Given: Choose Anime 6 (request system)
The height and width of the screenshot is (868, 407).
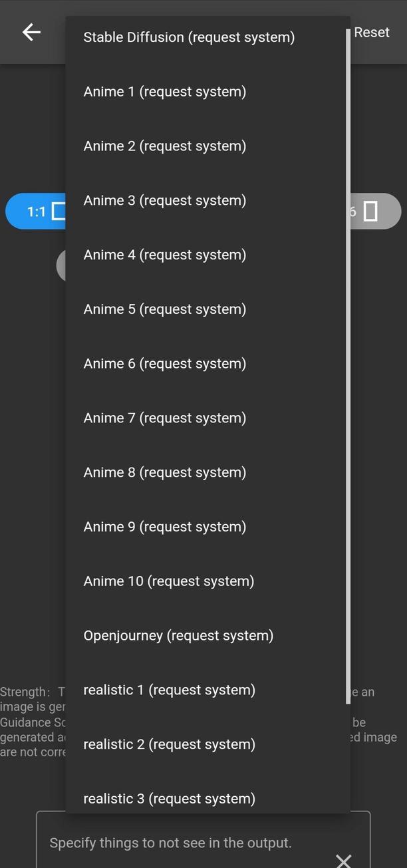Looking at the screenshot, I should point(165,364).
